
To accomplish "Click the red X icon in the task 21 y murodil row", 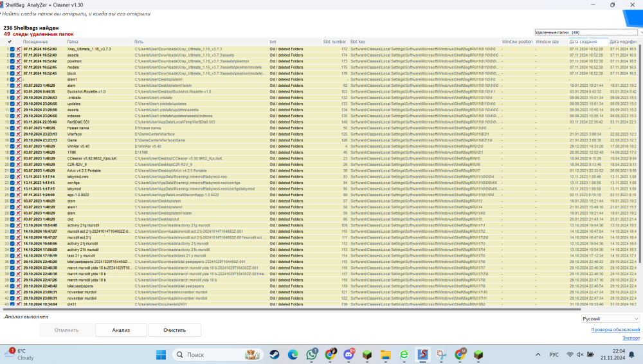I will point(19,256).
